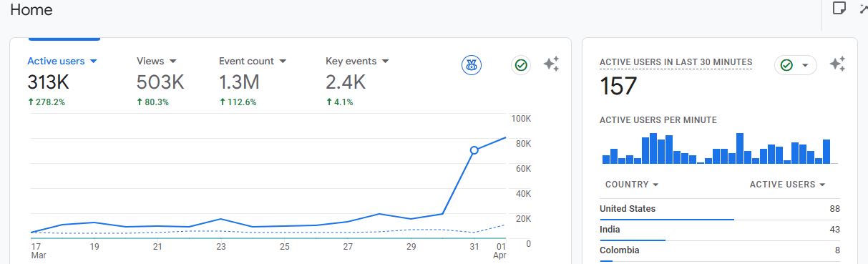Click the Home page title
Image resolution: width=868 pixels, height=264 pixels.
tap(31, 10)
